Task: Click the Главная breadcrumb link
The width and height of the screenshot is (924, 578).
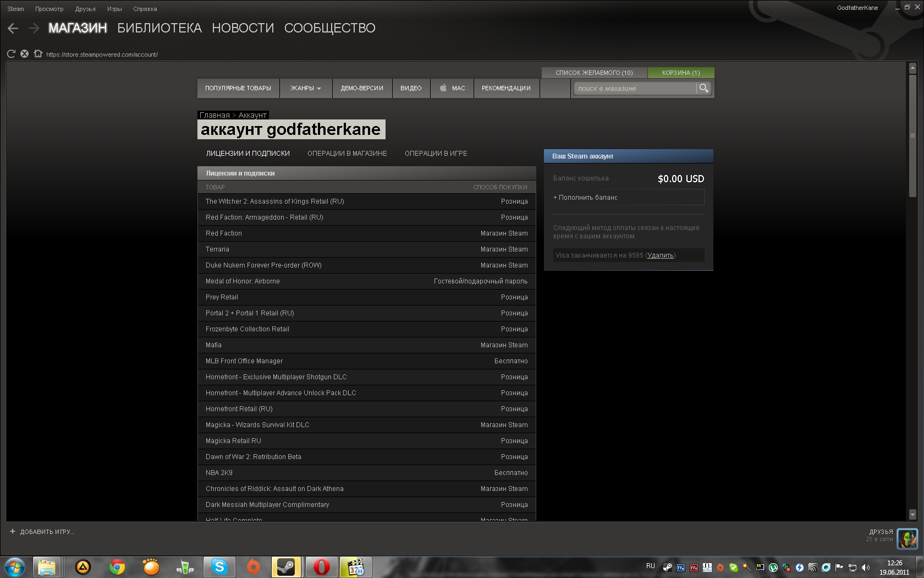Action: [215, 115]
